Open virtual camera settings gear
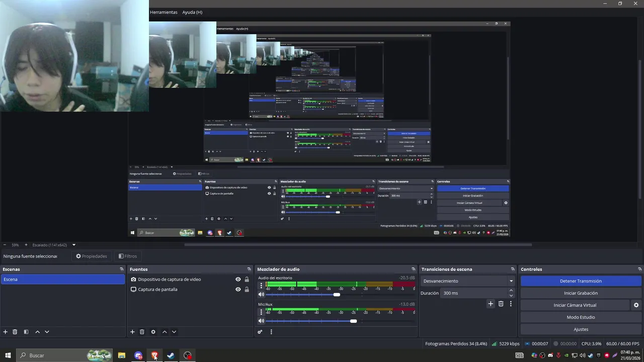The image size is (644, 362). tap(636, 305)
